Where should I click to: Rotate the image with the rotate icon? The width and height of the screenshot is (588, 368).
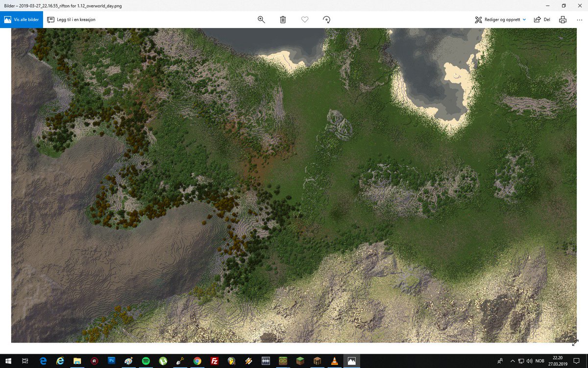tap(326, 20)
